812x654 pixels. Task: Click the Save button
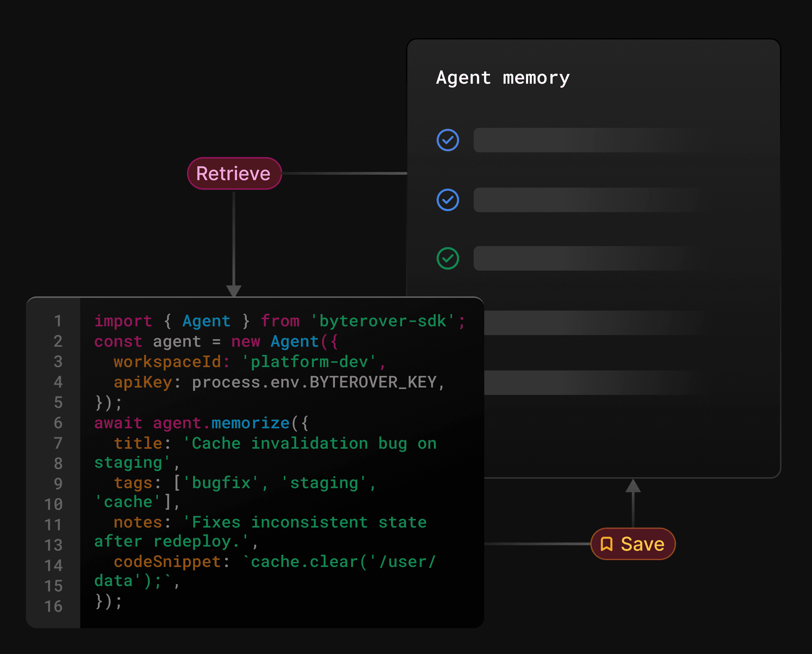point(633,544)
